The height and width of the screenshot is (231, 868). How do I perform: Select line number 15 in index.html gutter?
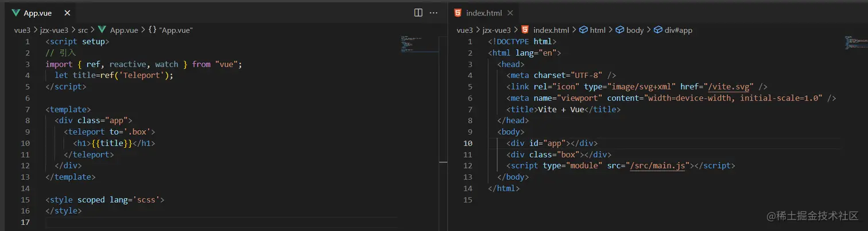tap(467, 200)
